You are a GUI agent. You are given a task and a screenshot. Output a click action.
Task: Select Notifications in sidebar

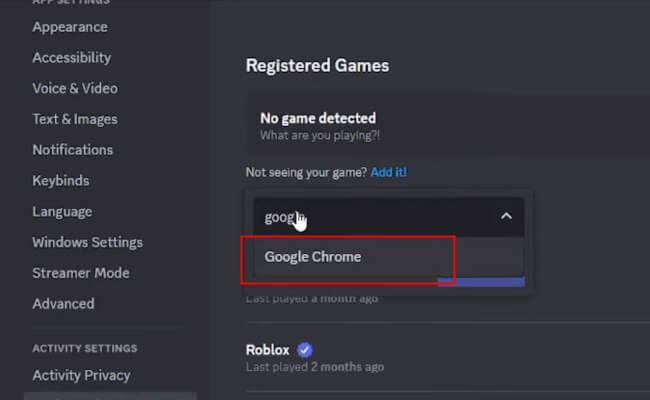(x=73, y=150)
